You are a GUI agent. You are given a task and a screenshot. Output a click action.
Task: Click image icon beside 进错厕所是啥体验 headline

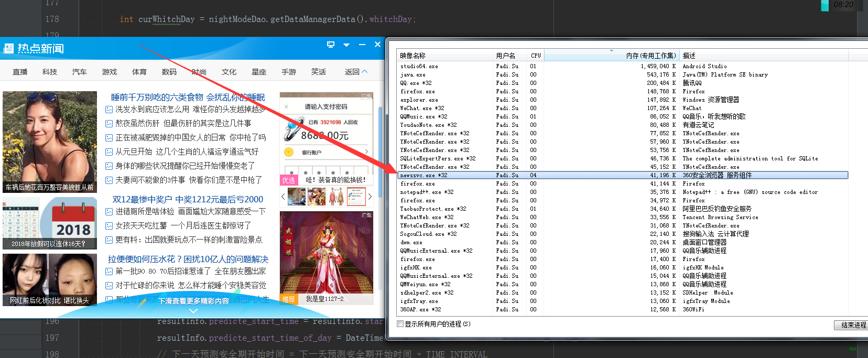[x=109, y=212]
